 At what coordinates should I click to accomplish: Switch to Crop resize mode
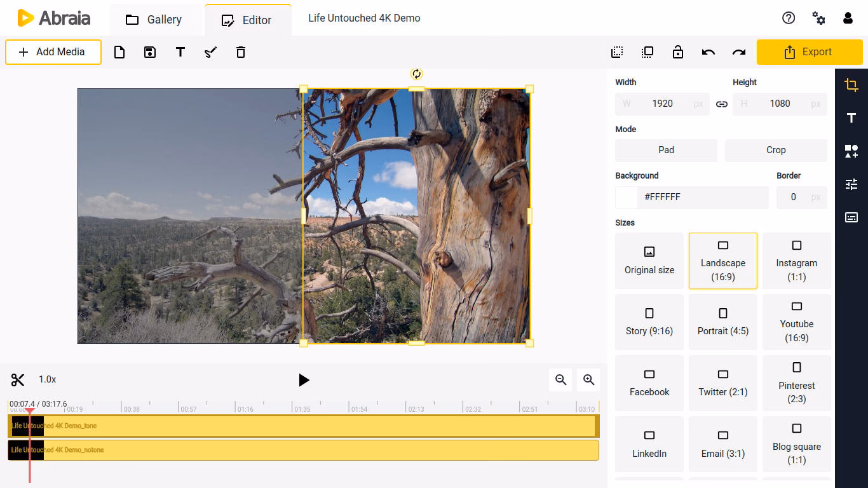[775, 150]
